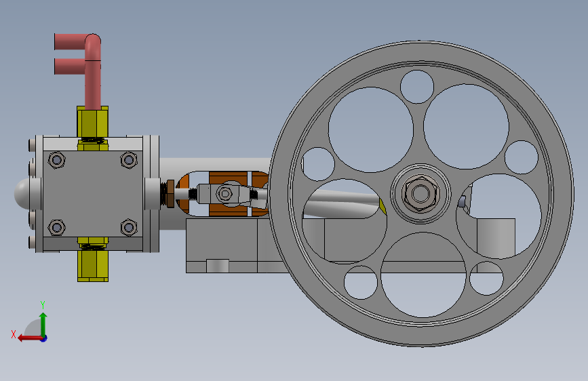Click the bottom-left hex bolt on the cylinder block face

click(56, 228)
